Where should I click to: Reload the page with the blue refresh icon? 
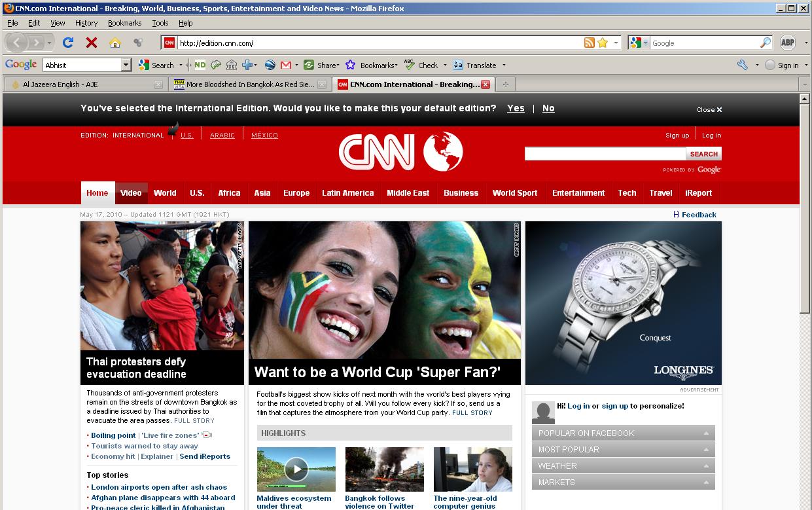(67, 43)
